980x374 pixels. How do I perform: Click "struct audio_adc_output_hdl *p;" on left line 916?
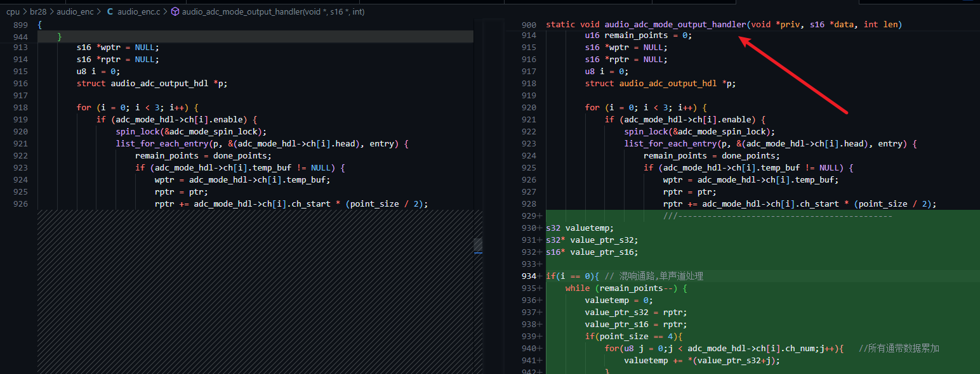coord(152,84)
